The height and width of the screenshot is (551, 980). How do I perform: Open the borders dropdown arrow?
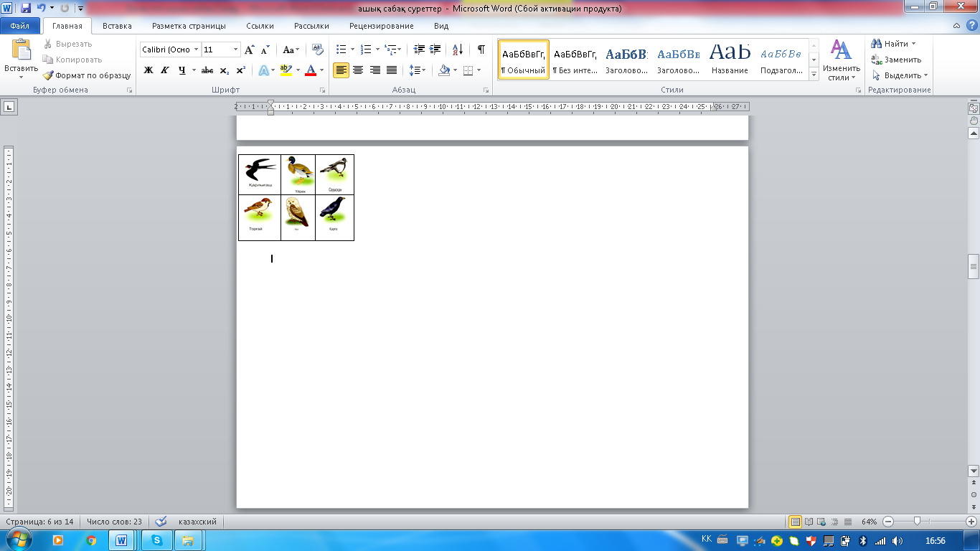click(x=480, y=70)
